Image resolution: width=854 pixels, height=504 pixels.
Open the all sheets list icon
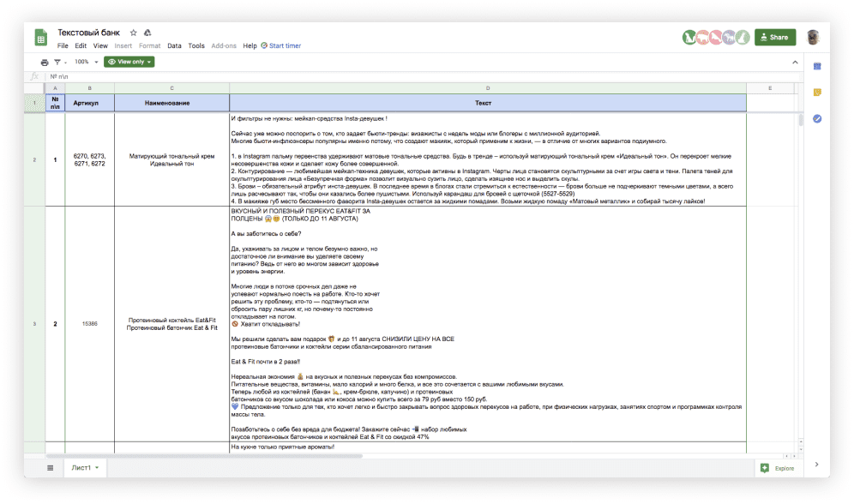[50, 468]
